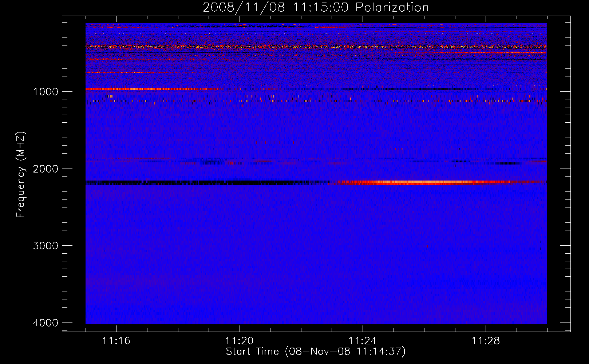This screenshot has height=364, width=589.
Task: Select the 'Frequency (MHZ)' y-axis label
Action: [21, 175]
